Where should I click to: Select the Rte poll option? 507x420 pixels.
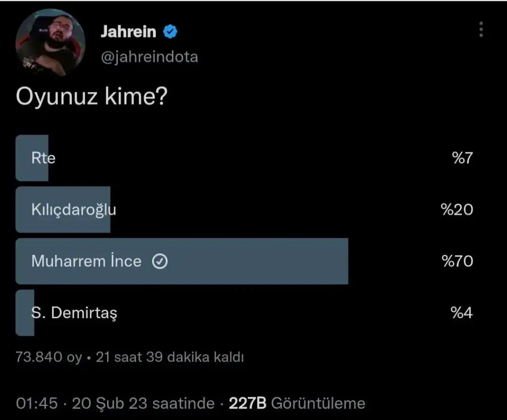[x=43, y=158]
